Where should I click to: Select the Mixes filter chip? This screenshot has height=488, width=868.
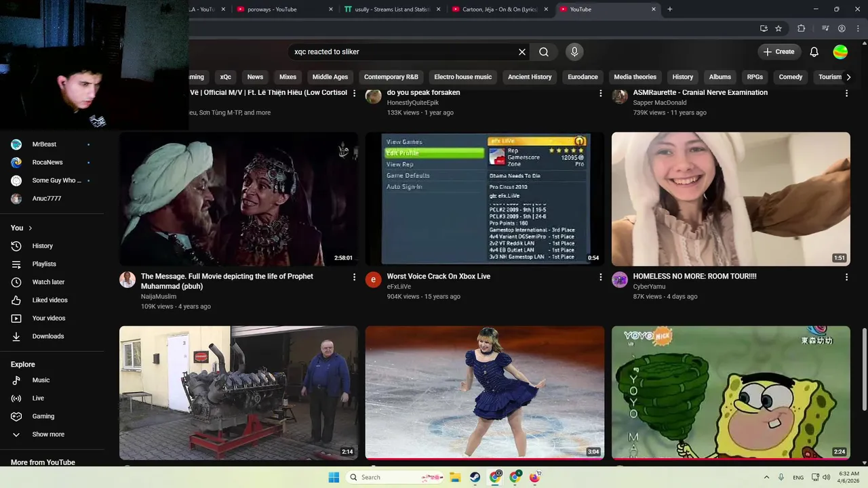(288, 77)
